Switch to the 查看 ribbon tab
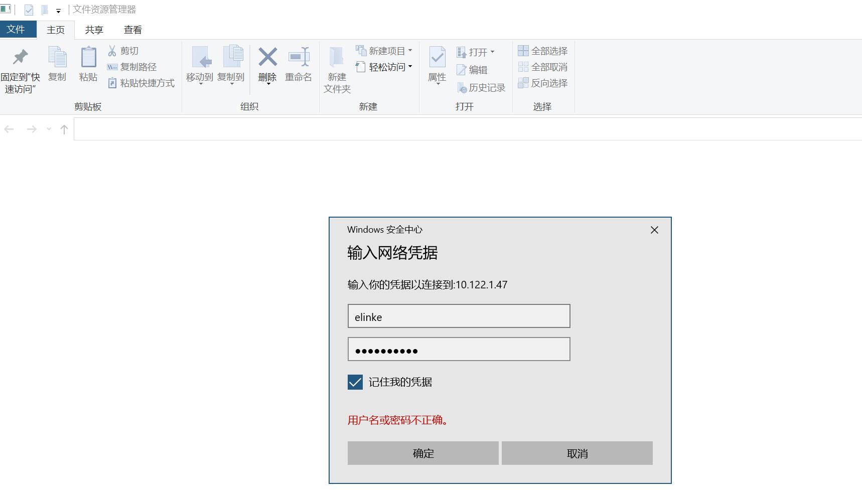The width and height of the screenshot is (862, 504). coord(132,30)
